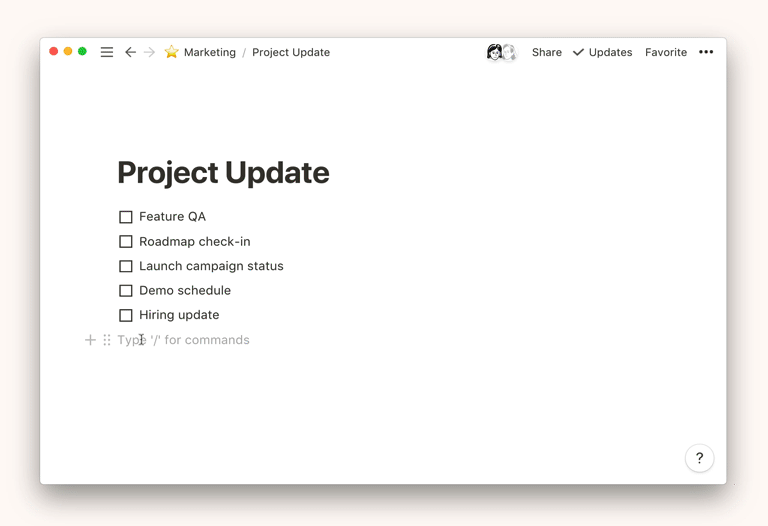Check off the Hiring update item
Screen dimensions: 768x526
pyautogui.click(x=126, y=315)
